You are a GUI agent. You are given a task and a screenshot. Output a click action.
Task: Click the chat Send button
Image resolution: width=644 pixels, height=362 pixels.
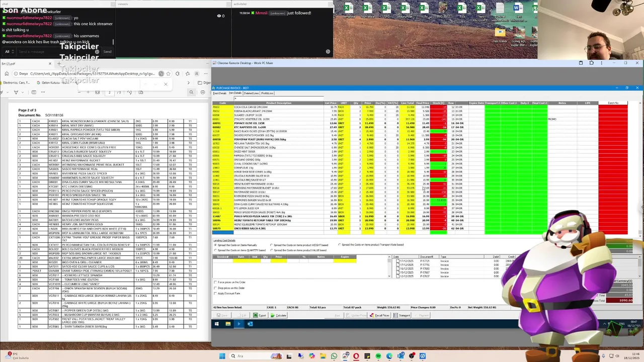click(107, 51)
